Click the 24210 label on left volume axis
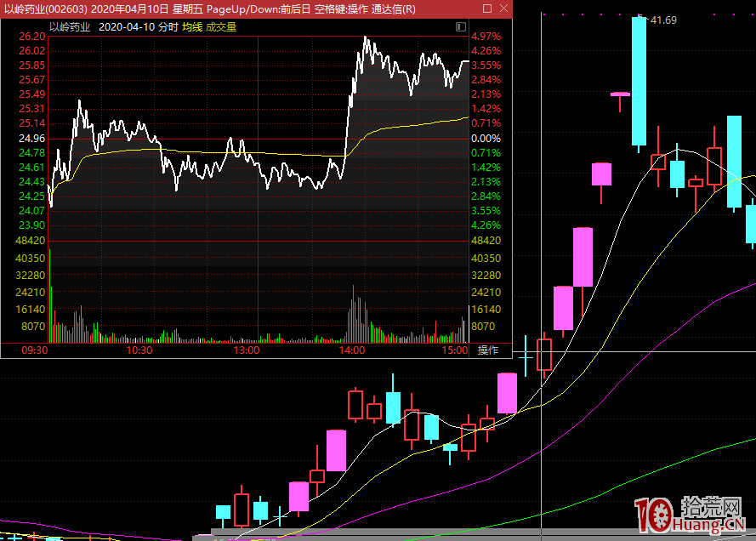The width and height of the screenshot is (756, 541). [x=31, y=293]
